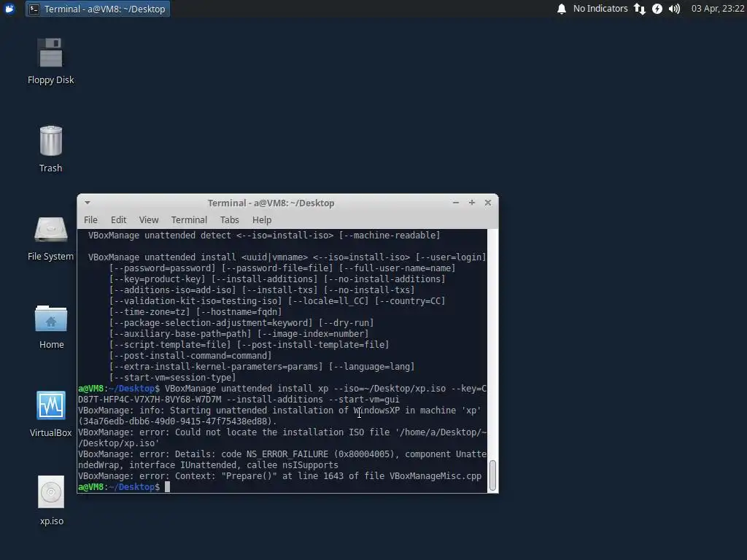Click the '--post-install-command=command' usage line
This screenshot has width=747, height=560.
(190, 356)
